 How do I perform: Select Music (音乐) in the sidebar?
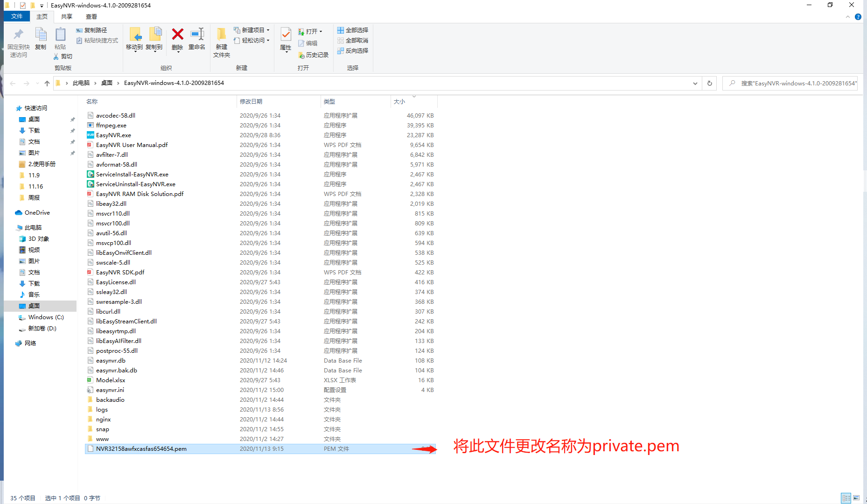(34, 295)
